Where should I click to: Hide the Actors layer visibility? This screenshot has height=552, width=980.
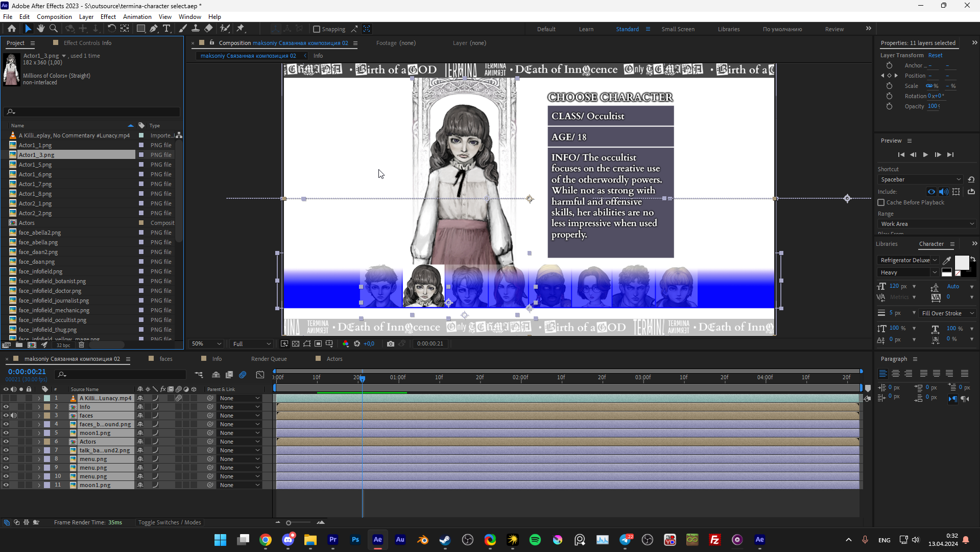click(x=6, y=442)
